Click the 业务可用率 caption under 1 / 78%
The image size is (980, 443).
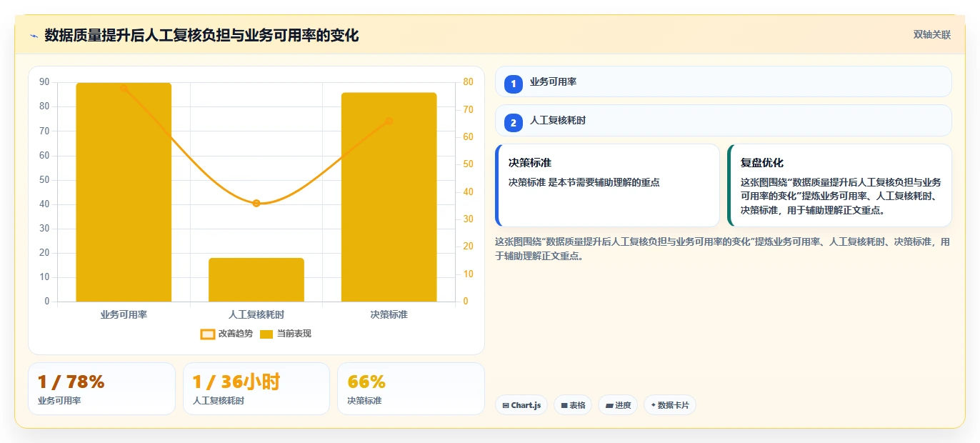click(x=59, y=401)
